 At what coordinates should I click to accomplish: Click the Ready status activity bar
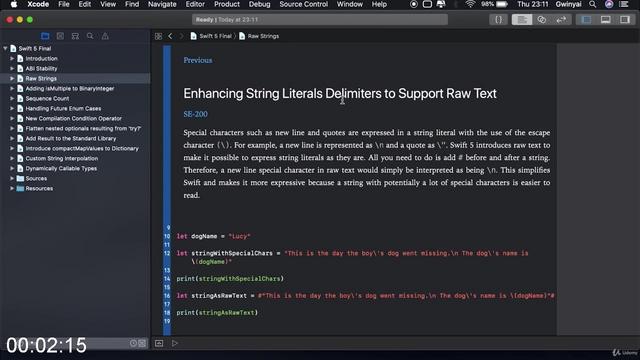320,20
